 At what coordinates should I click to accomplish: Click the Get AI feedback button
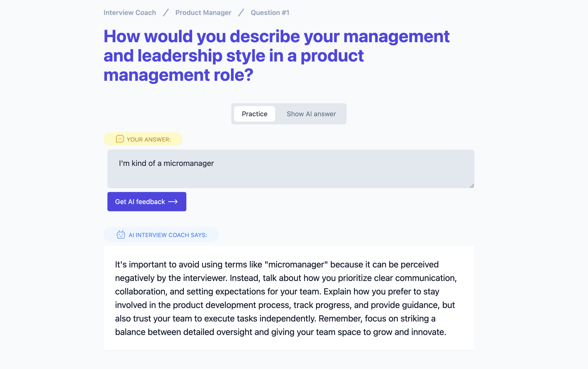pyautogui.click(x=147, y=202)
